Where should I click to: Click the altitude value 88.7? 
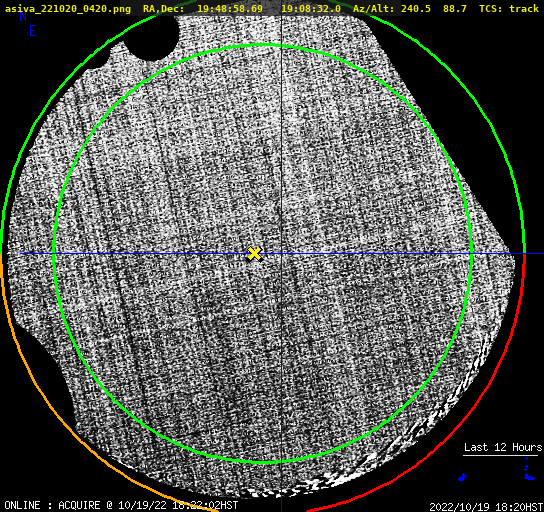[x=454, y=8]
